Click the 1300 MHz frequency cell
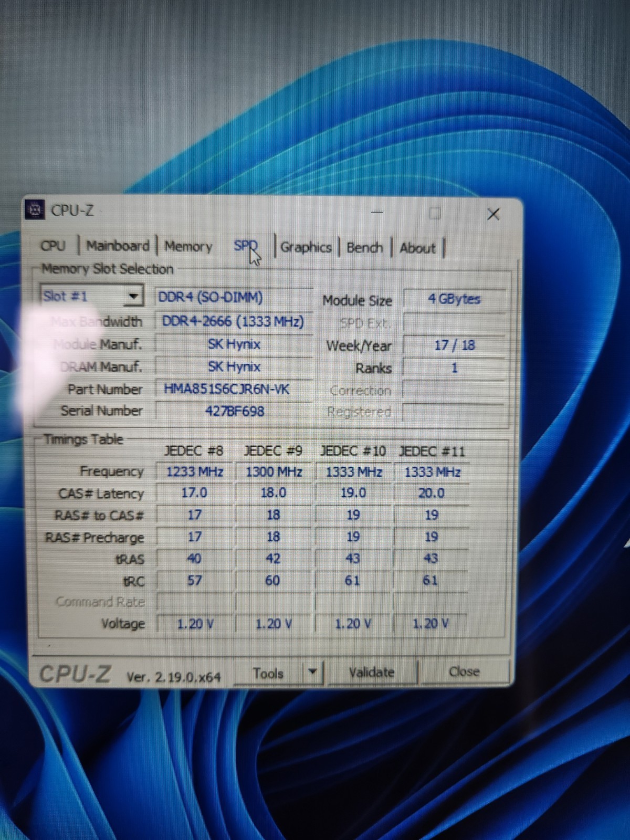The image size is (630, 840). (x=274, y=472)
